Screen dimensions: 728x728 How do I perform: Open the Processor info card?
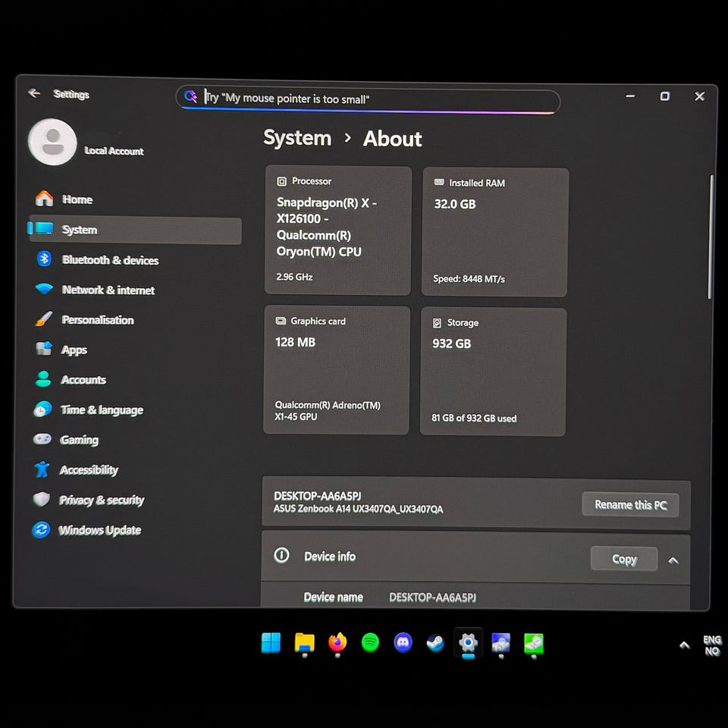(338, 231)
